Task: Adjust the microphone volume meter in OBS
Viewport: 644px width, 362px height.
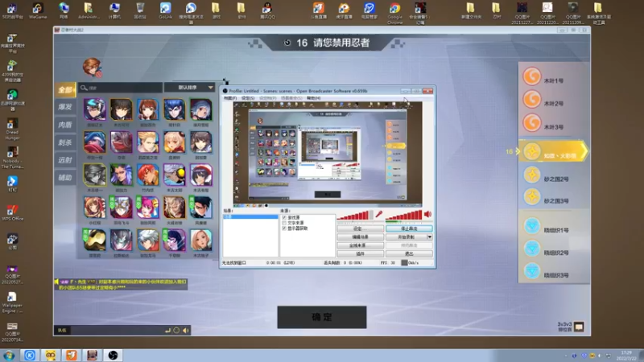Action: (x=355, y=215)
